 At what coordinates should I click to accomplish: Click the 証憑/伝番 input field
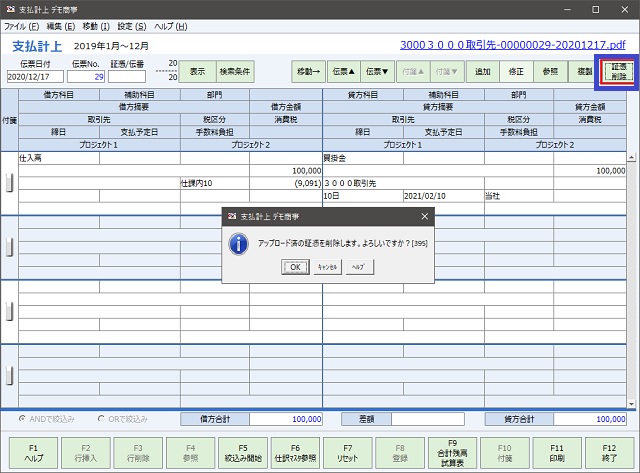point(127,76)
